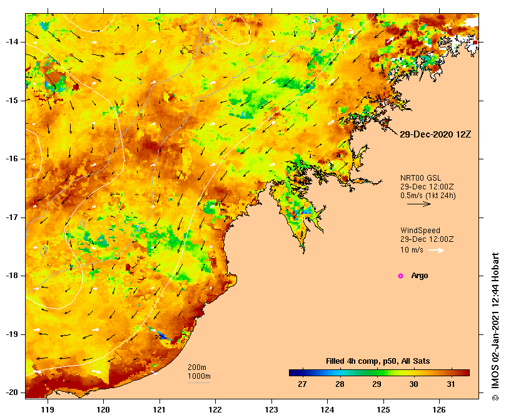Click the 29 value on color scale
Image resolution: width=506 pixels, height=420 pixels.
point(377,384)
